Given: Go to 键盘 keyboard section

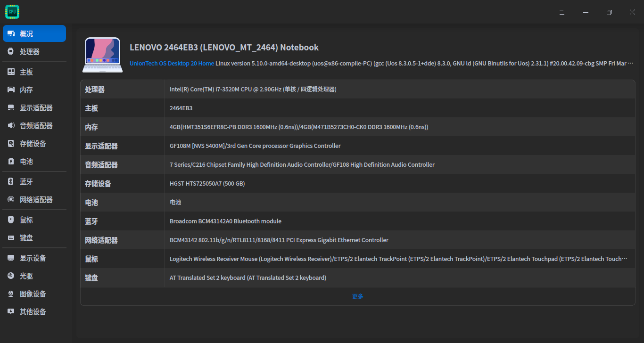Looking at the screenshot, I should click(26, 238).
